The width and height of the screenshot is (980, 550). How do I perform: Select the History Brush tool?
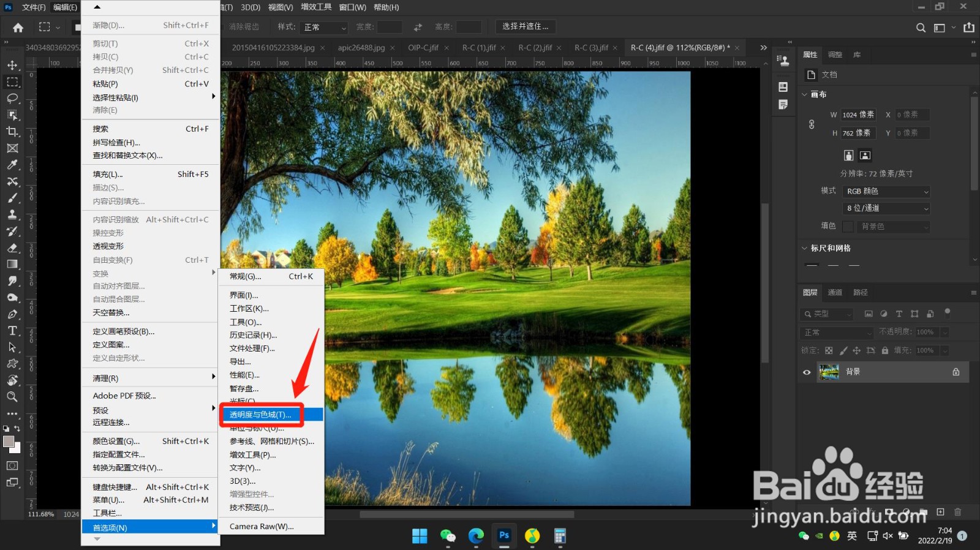(x=12, y=231)
